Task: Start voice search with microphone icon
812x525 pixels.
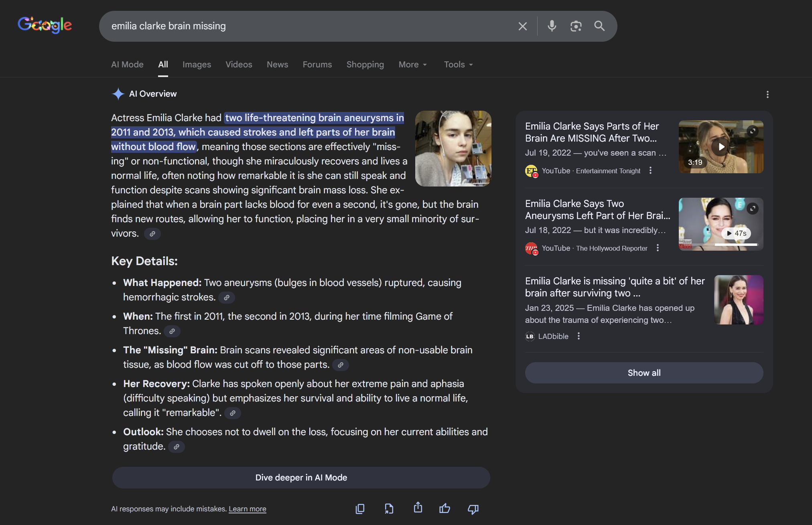Action: pos(552,26)
